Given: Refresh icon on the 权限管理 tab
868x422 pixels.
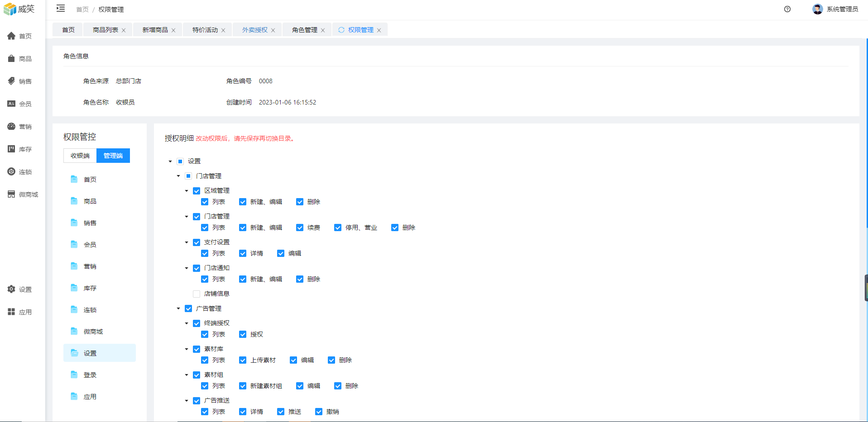Looking at the screenshot, I should click(x=341, y=30).
